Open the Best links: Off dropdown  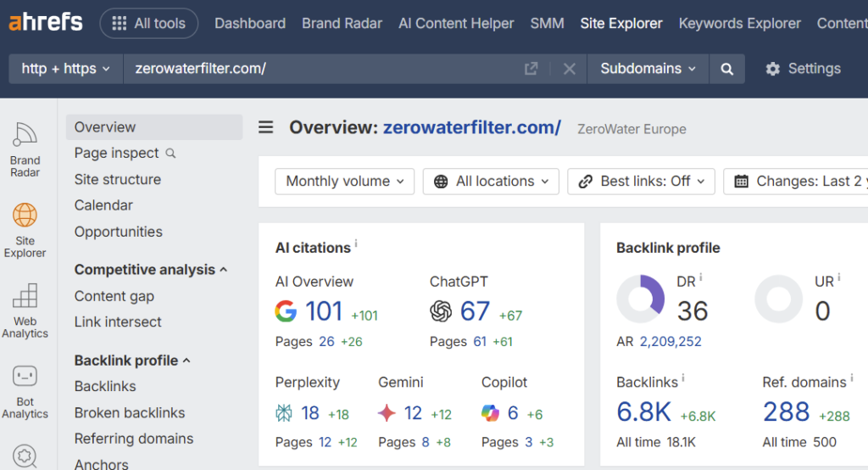coord(641,182)
